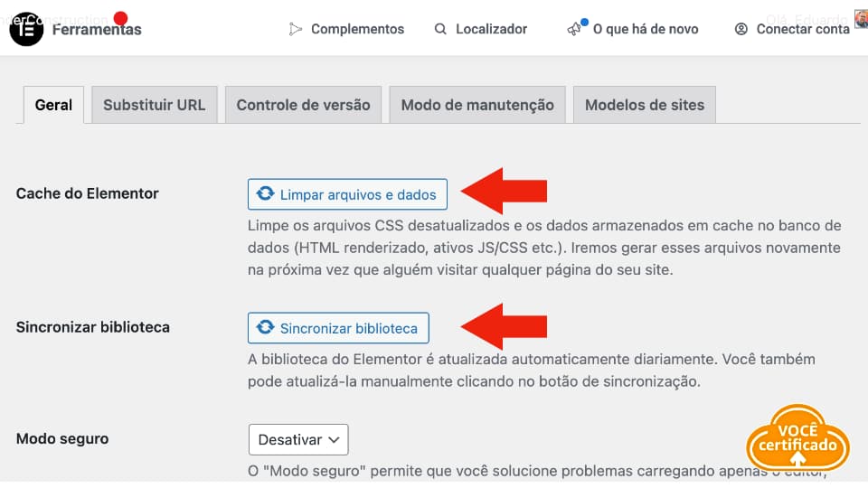The height and width of the screenshot is (488, 868).
Task: Click the Ferramentas page title
Action: point(97,29)
